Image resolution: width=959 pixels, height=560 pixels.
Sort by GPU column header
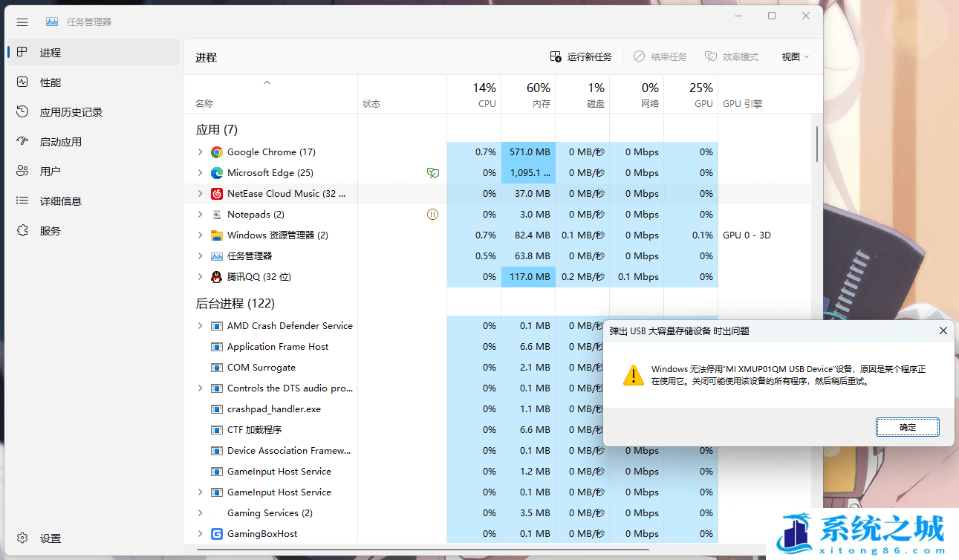coord(691,94)
